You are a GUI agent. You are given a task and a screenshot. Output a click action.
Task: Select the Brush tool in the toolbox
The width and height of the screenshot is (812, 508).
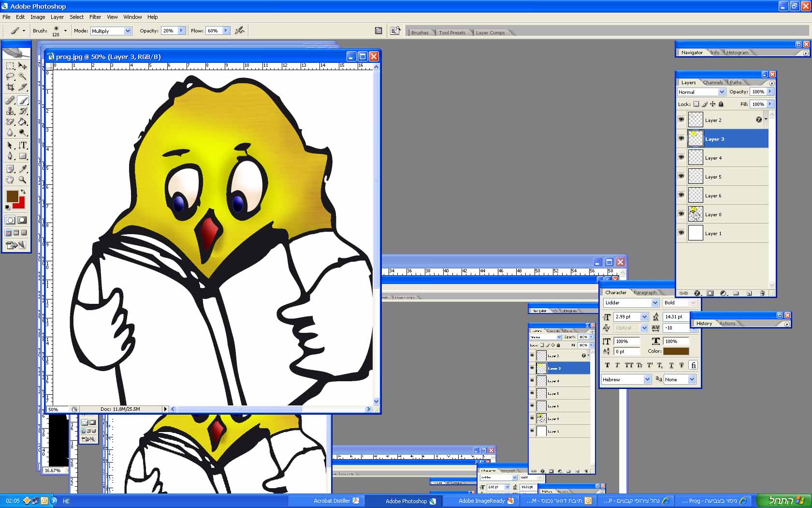point(23,100)
